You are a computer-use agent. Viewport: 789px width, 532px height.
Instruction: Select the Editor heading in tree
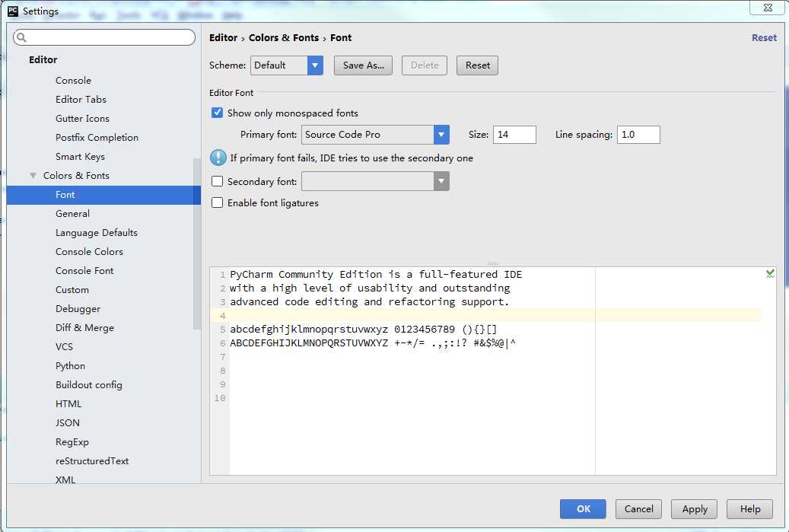(x=43, y=60)
